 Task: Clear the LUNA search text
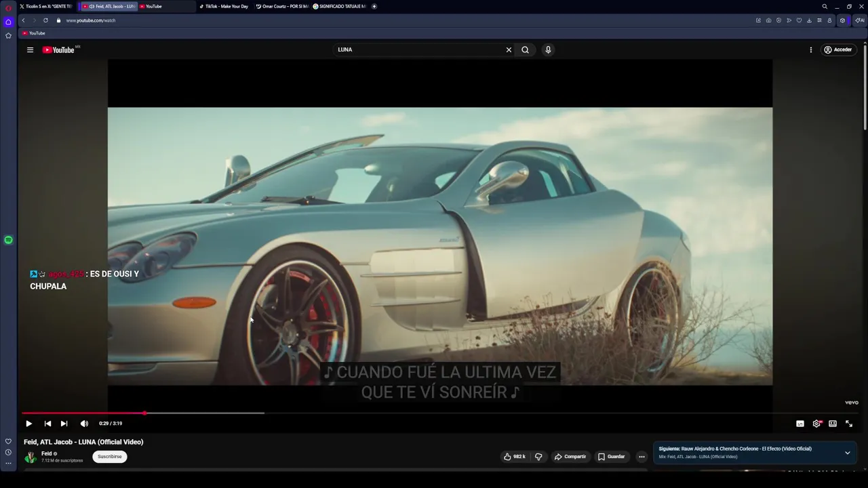[509, 49]
